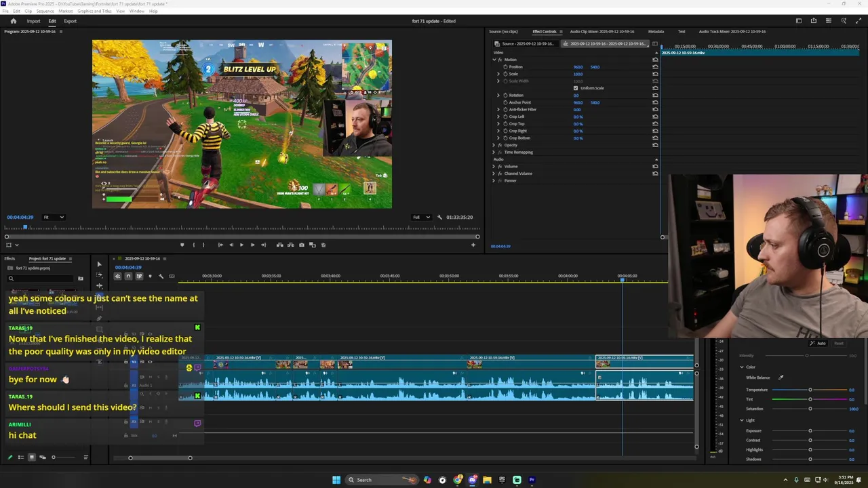Toggle Linked Selection in the timeline
The image size is (868, 488).
(x=139, y=276)
